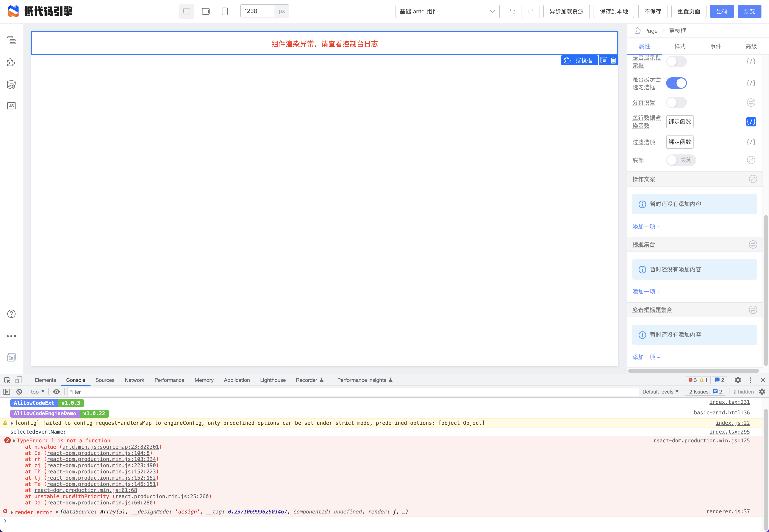The image size is (769, 532).
Task: Open the component library panel
Action: [11, 62]
